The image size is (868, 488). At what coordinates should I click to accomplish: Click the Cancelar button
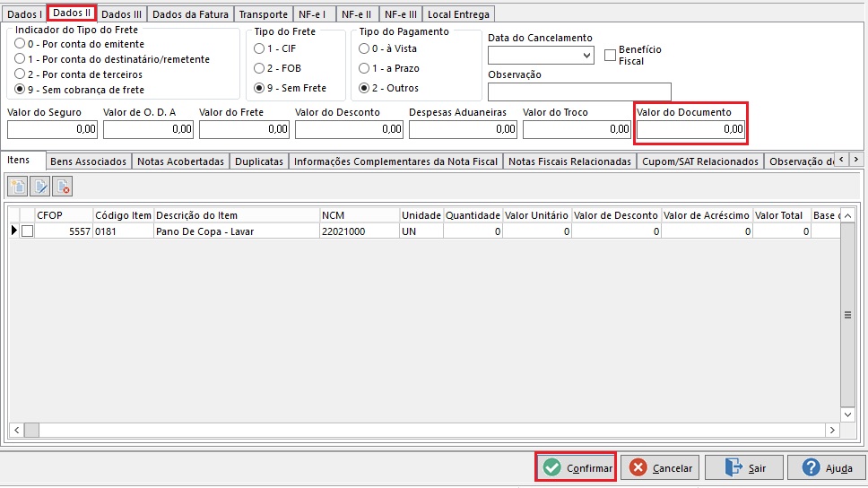pos(660,467)
